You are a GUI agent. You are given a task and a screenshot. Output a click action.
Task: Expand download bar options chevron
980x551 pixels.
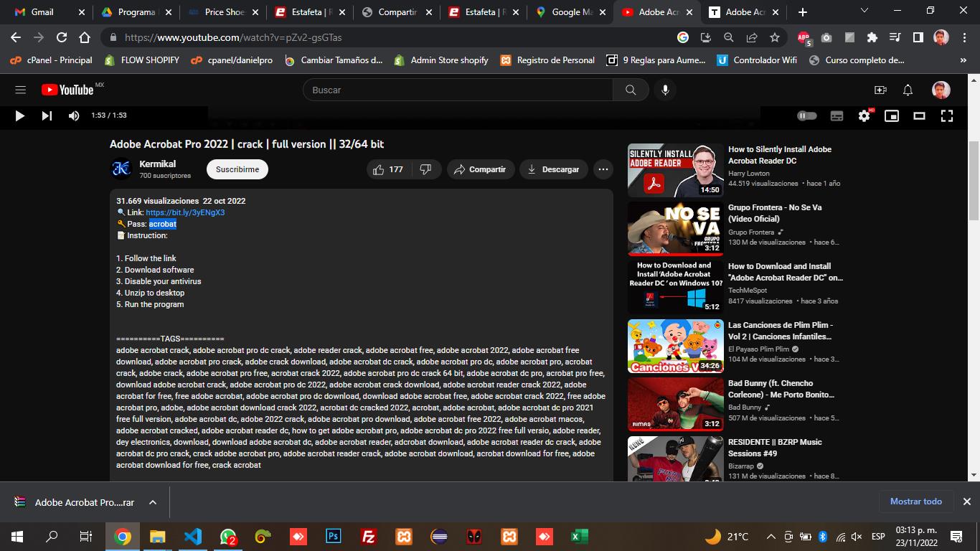pos(153,502)
